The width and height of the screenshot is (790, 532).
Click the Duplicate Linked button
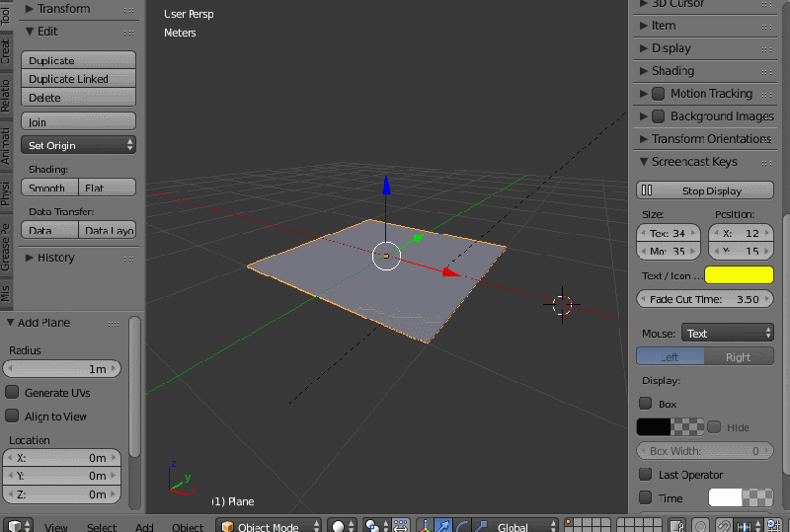click(x=79, y=79)
